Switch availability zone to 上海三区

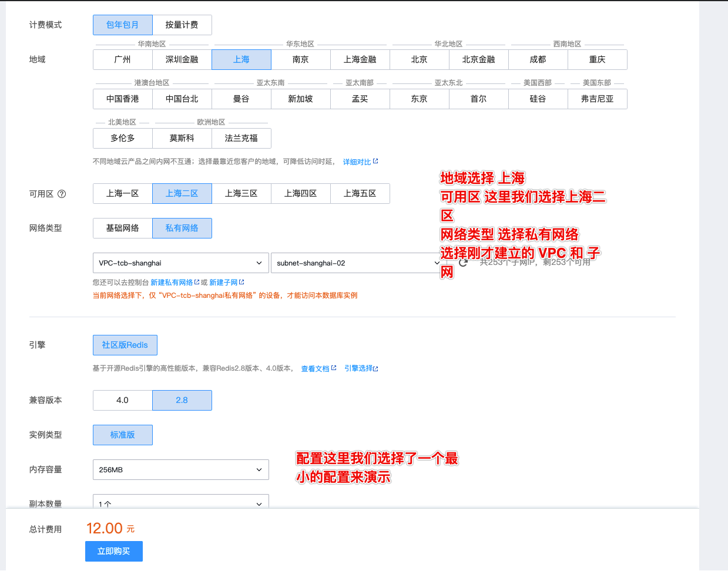pyautogui.click(x=241, y=193)
